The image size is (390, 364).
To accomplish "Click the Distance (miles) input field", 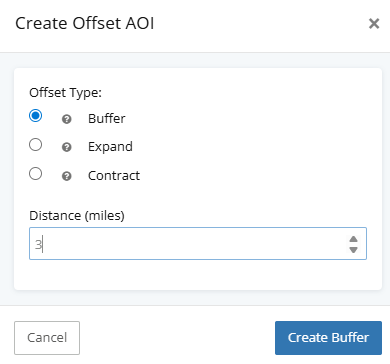I will pos(198,244).
